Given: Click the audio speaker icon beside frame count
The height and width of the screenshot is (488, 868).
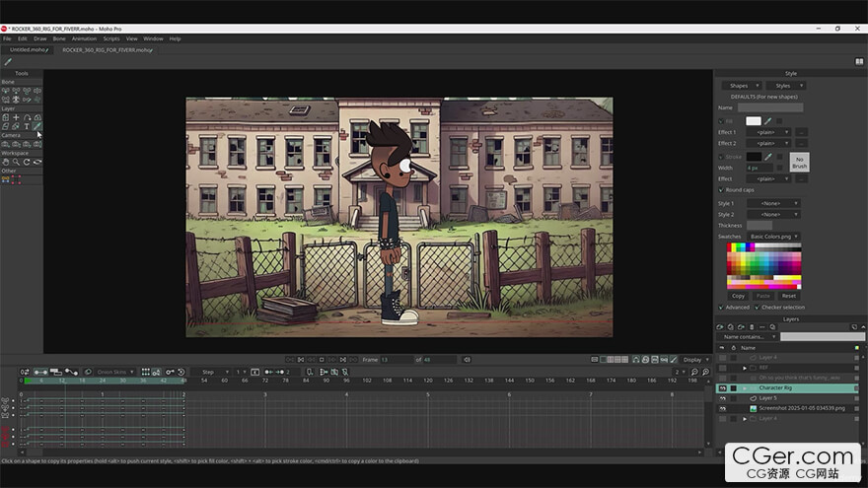Looking at the screenshot, I should pos(468,360).
